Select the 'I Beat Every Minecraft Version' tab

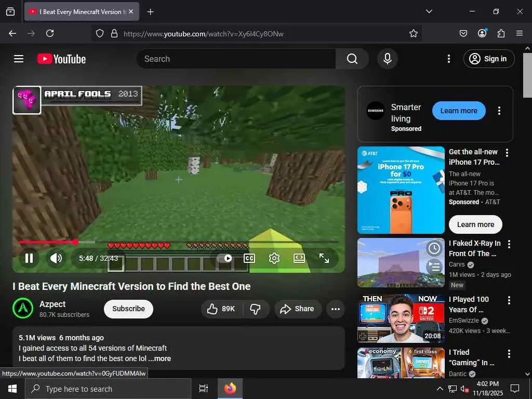(82, 11)
